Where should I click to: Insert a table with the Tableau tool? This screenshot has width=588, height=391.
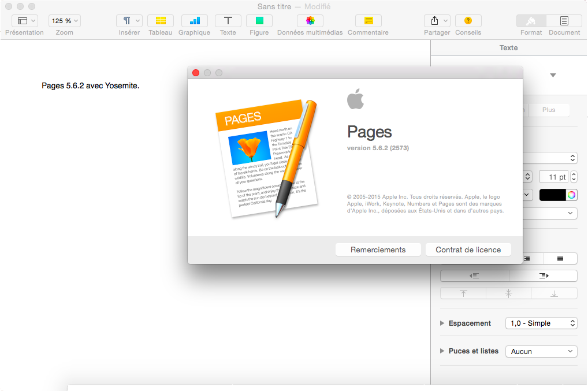click(x=161, y=21)
